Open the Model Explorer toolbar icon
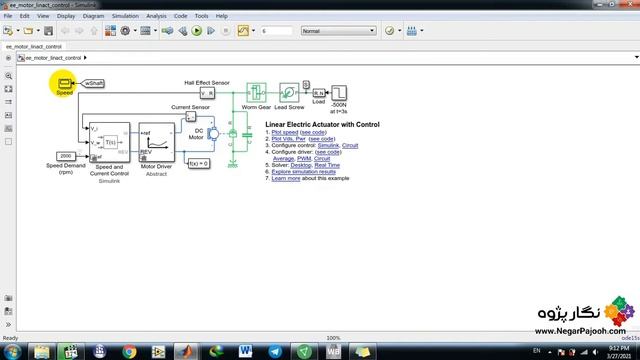Screen dimensions: 640x360 145,31
